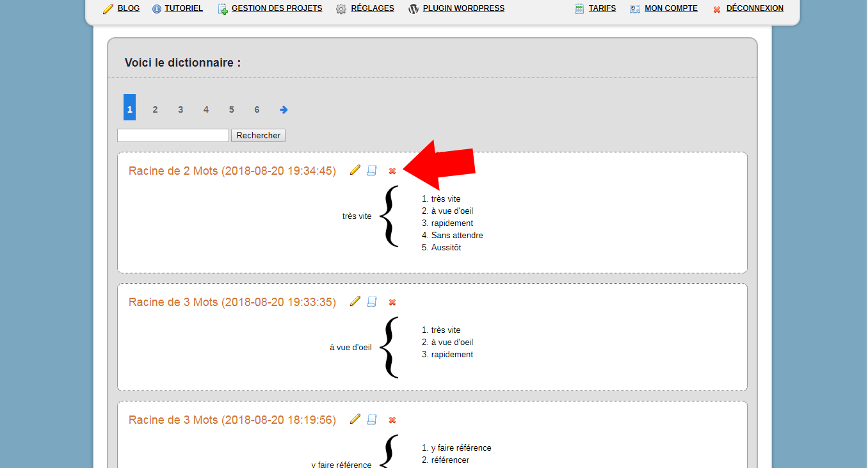Open the Plugin WordPress page
This screenshot has width=868, height=468.
point(463,8)
